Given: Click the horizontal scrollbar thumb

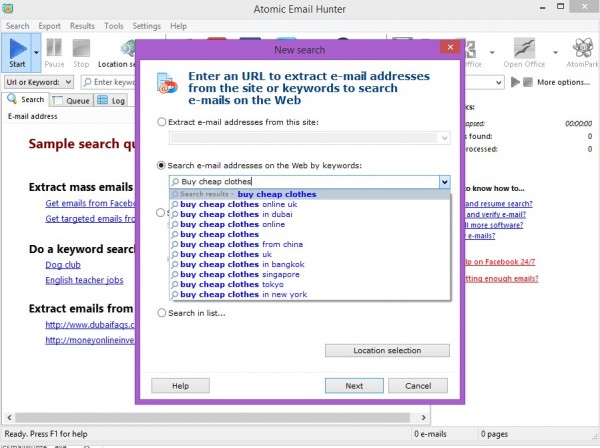Looking at the screenshot, I should [x=212, y=417].
